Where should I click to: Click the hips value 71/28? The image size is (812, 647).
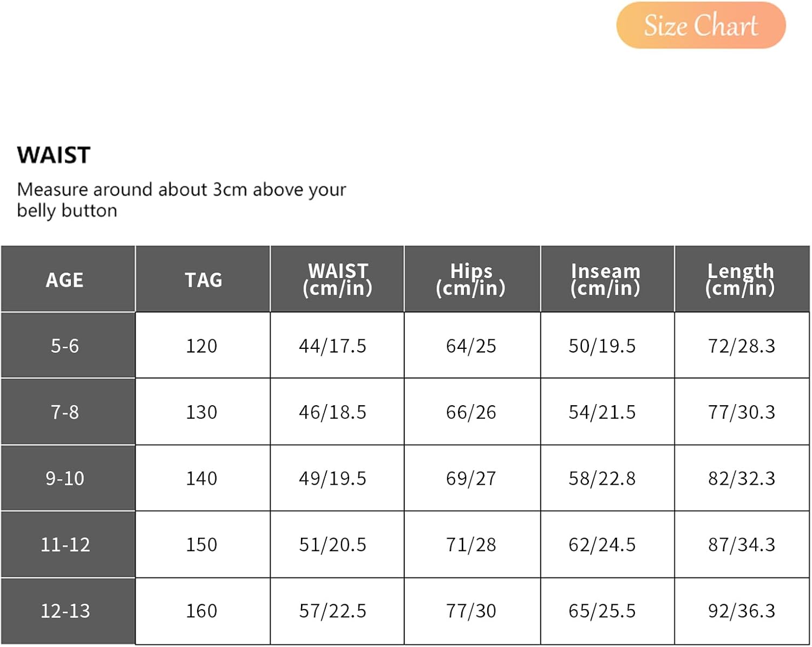pos(471,544)
